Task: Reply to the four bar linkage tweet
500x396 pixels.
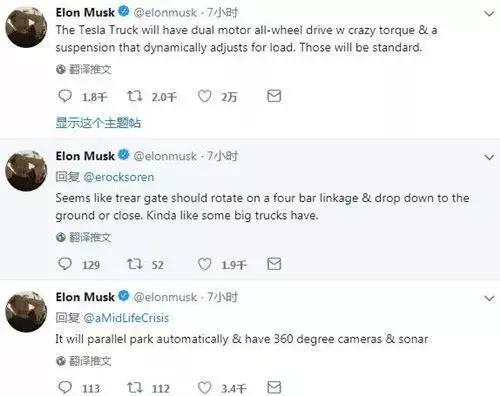Action: 65,264
